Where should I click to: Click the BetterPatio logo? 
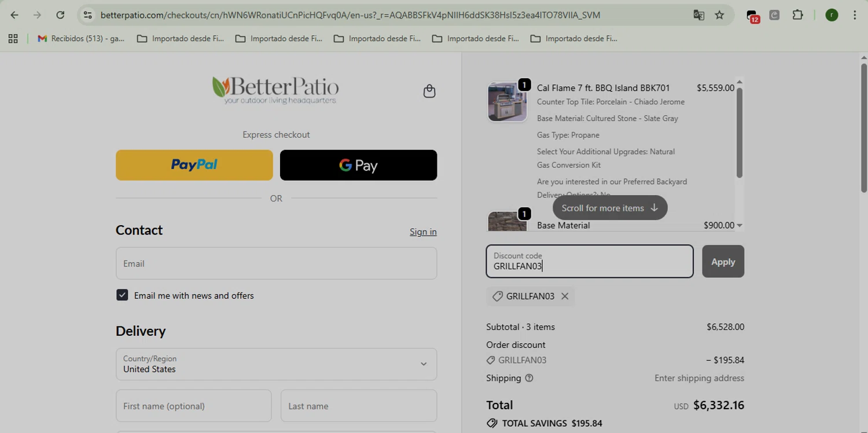pyautogui.click(x=275, y=90)
